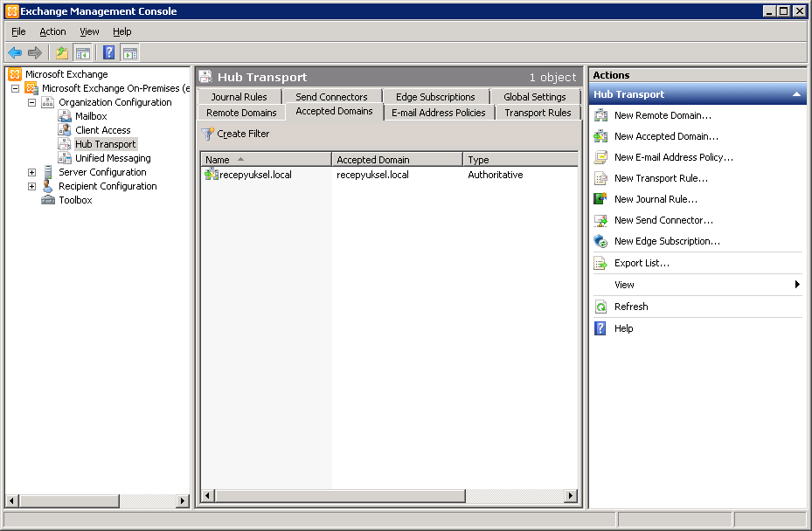Screen dimensions: 812x531
Task: Click the Mailbox node icon
Action: pyautogui.click(x=65, y=116)
